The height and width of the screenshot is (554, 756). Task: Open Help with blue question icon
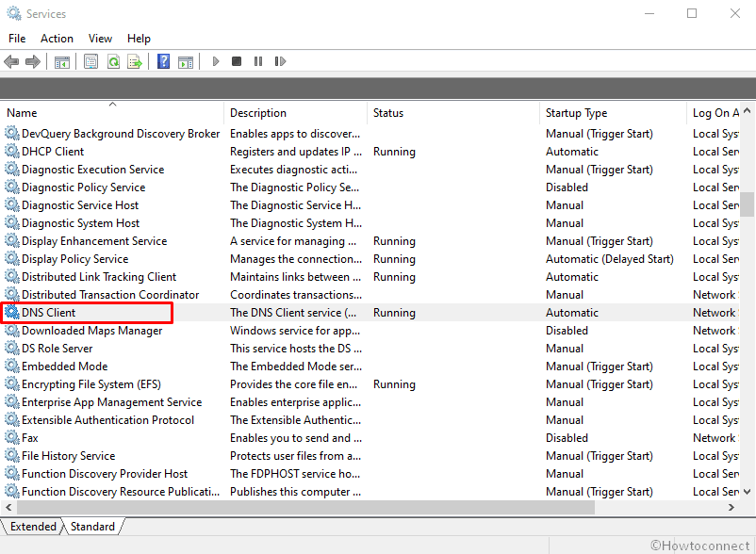click(x=163, y=62)
